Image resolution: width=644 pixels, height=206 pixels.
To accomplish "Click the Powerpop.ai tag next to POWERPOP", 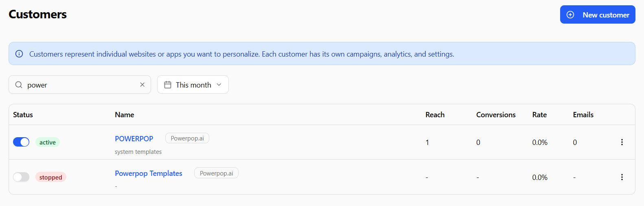I will (x=187, y=138).
